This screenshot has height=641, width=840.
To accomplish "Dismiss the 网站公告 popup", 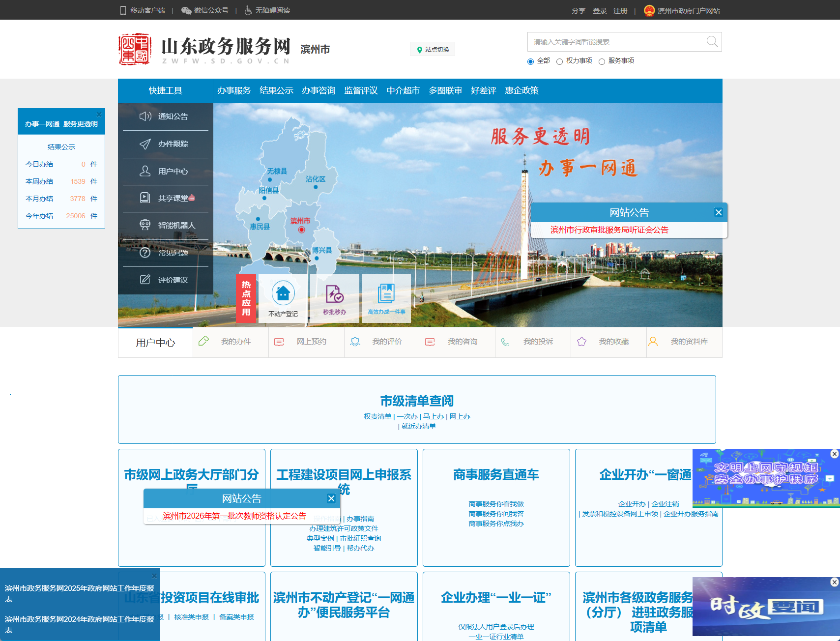I will coord(719,212).
